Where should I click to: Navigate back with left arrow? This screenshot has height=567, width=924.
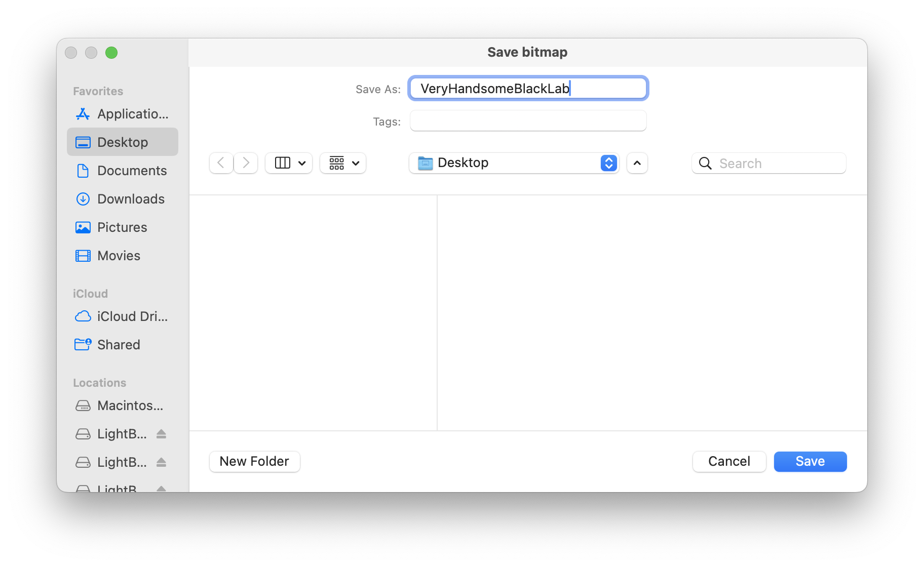(221, 163)
